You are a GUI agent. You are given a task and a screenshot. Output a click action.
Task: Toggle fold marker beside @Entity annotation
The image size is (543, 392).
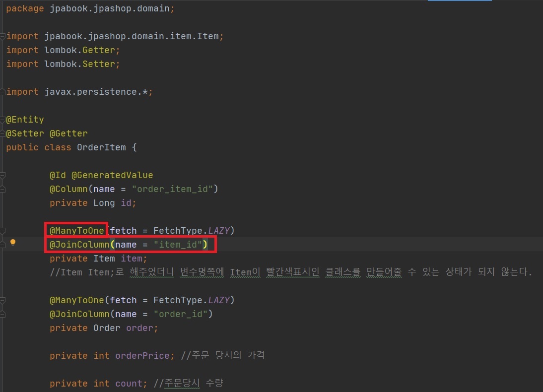(x=2, y=120)
